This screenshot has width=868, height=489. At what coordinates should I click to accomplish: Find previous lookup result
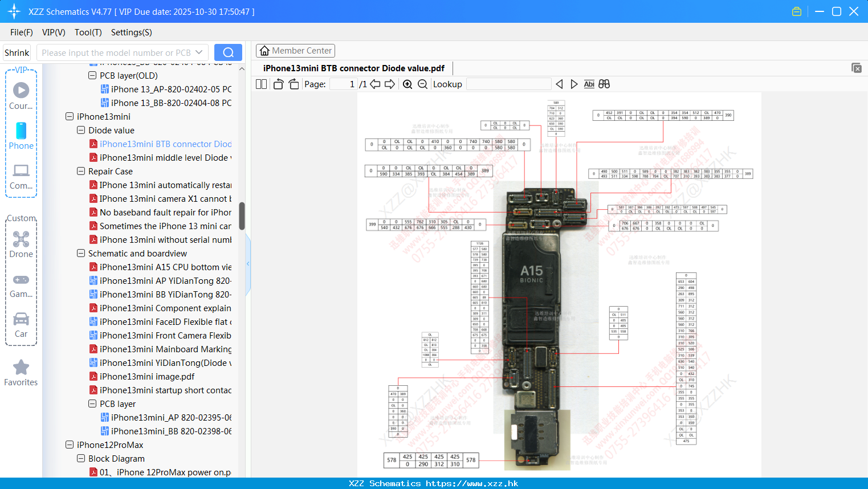coord(559,84)
